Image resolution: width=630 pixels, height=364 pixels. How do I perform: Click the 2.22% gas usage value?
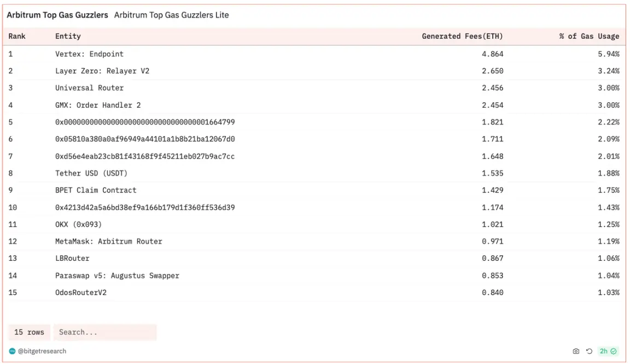(608, 122)
